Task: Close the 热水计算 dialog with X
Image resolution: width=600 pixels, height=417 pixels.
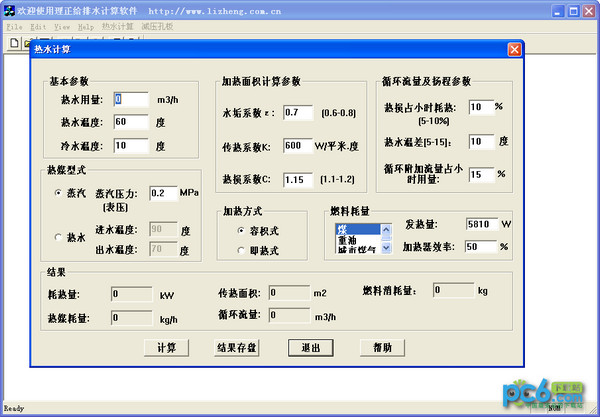Action: [514, 49]
